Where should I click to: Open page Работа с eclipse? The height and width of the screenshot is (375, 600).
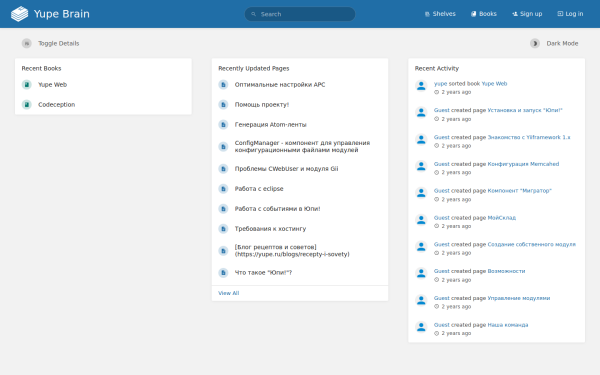[259, 189]
